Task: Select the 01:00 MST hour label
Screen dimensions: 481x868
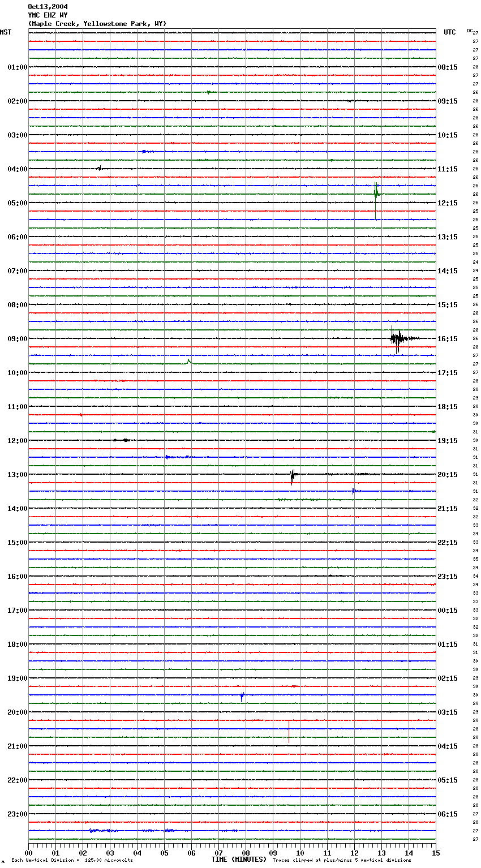Action: click(x=18, y=67)
